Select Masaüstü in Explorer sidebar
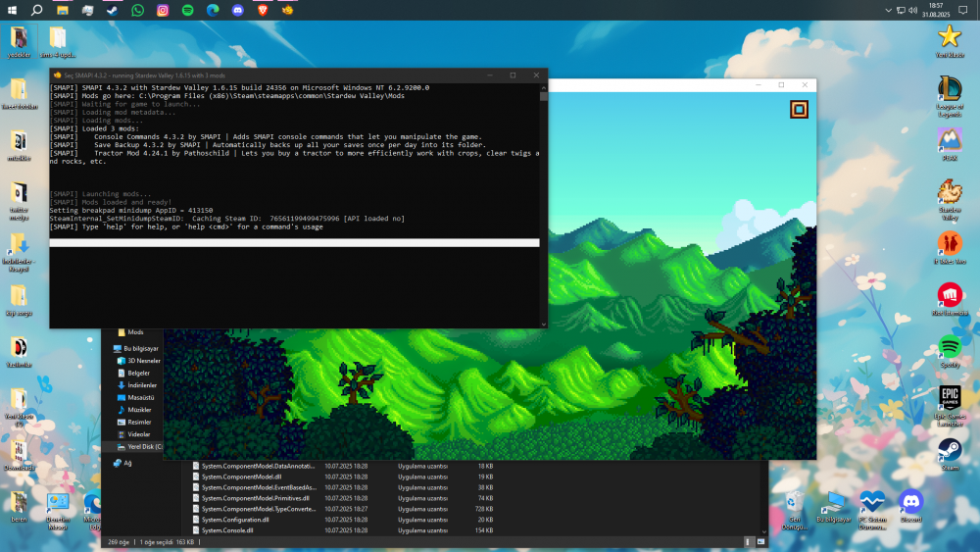The width and height of the screenshot is (980, 552). pos(135,398)
